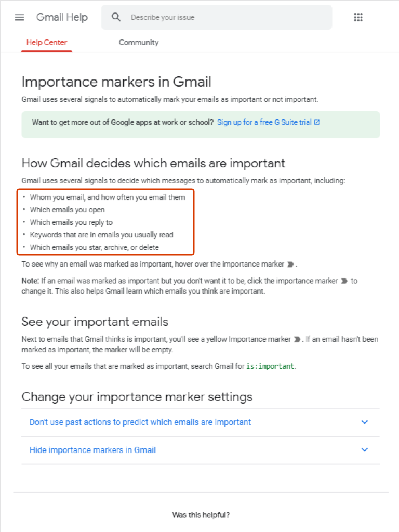Click the importance marker icon in the Note paragraph
This screenshot has height=532, width=399.
click(x=344, y=281)
